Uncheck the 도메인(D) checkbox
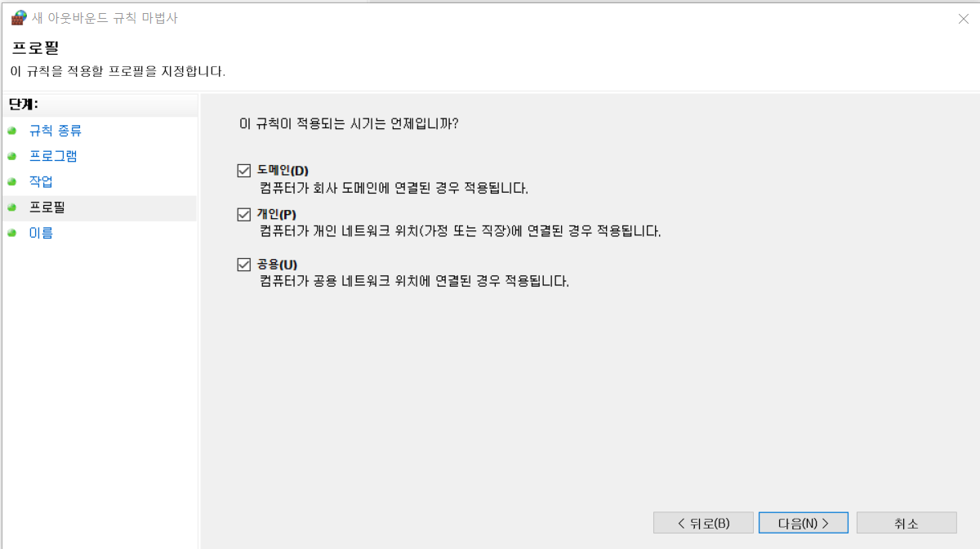The image size is (980, 549). (x=243, y=171)
